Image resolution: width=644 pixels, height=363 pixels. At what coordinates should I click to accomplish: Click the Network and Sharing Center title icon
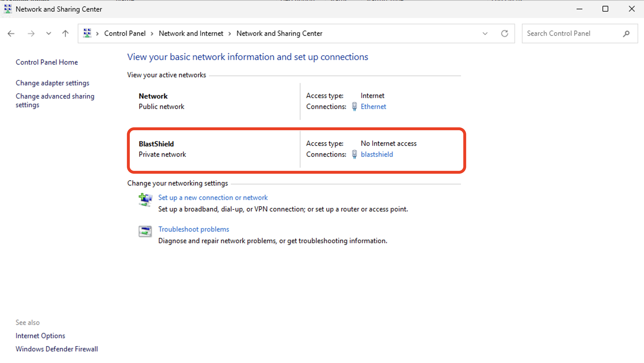click(x=8, y=9)
